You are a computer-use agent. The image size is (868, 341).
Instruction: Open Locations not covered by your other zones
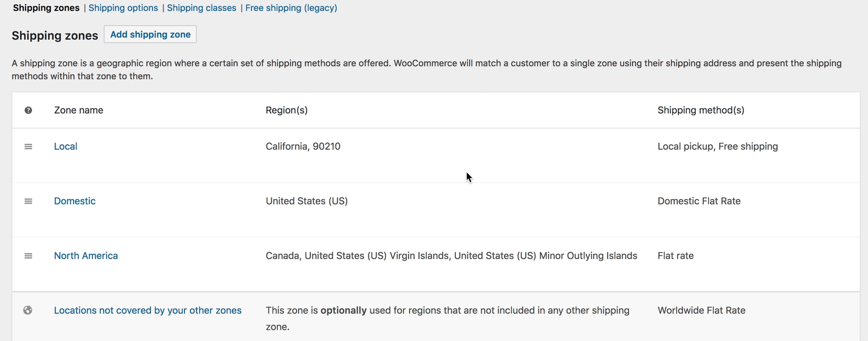(148, 310)
